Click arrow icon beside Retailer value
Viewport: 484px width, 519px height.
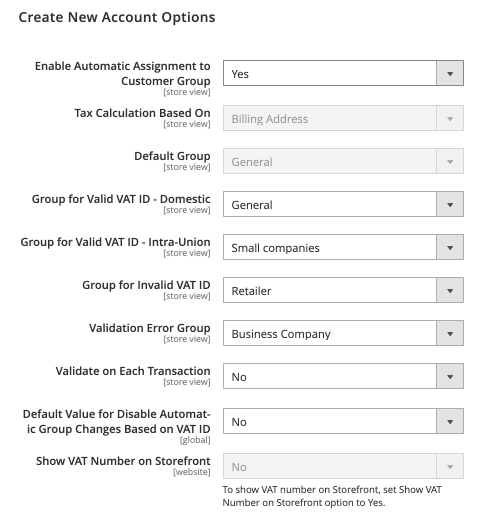(450, 291)
